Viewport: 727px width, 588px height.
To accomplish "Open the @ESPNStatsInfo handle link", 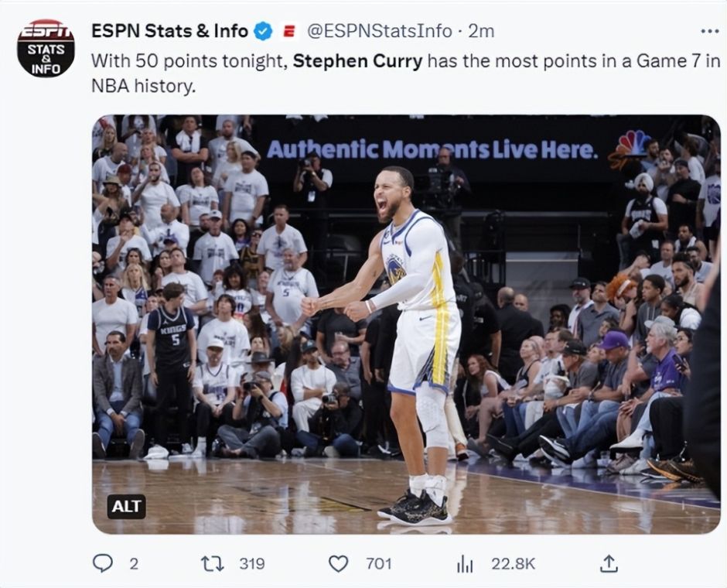I will [x=379, y=31].
